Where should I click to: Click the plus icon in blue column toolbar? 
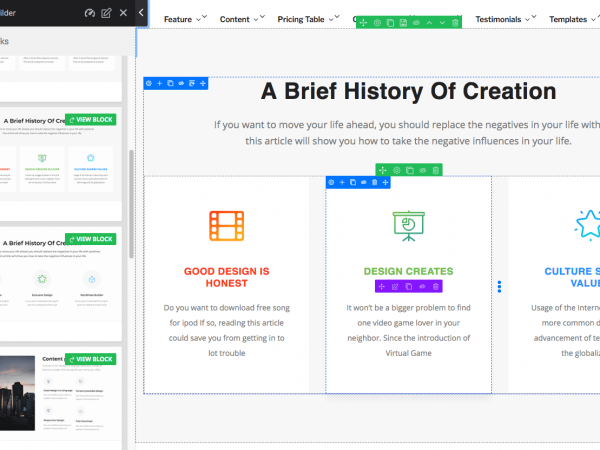point(341,182)
